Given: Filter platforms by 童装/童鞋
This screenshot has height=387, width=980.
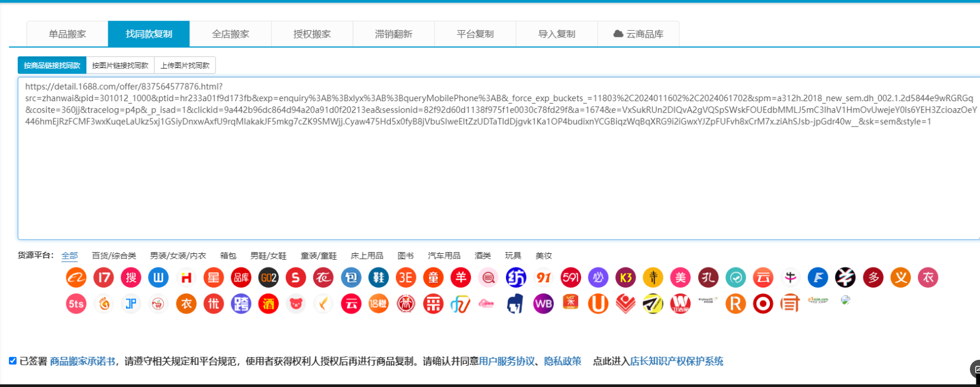Looking at the screenshot, I should [319, 256].
